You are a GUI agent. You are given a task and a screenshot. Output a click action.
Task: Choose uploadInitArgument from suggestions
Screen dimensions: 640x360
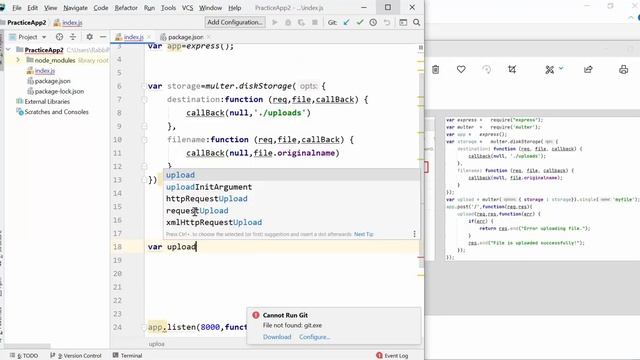pyautogui.click(x=292, y=187)
